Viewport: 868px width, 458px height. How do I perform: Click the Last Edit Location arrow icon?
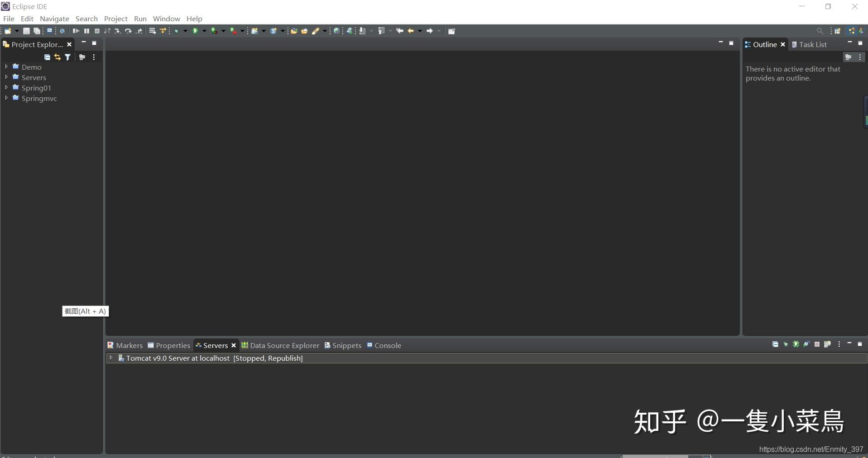(x=399, y=31)
